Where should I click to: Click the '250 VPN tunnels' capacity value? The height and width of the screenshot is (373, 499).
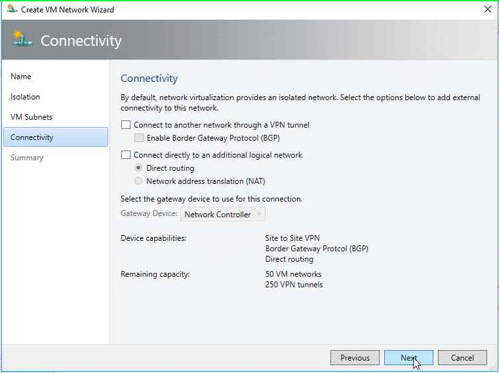294,285
